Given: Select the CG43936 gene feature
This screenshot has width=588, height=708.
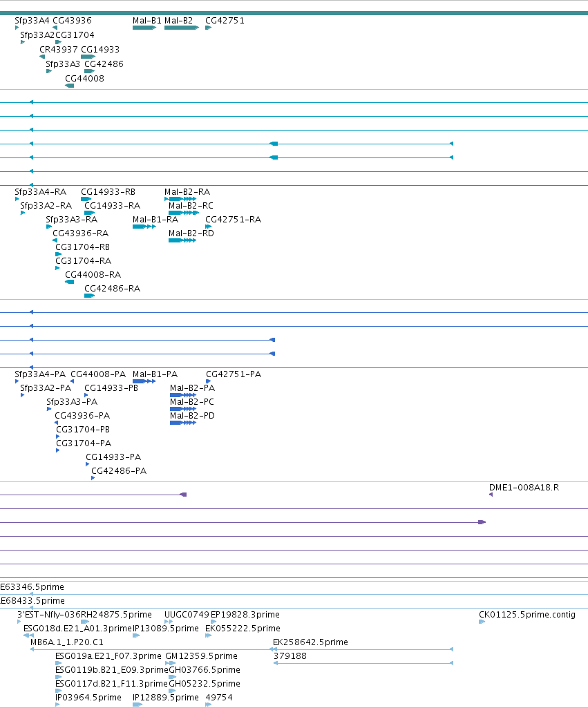Looking at the screenshot, I should 55,28.
